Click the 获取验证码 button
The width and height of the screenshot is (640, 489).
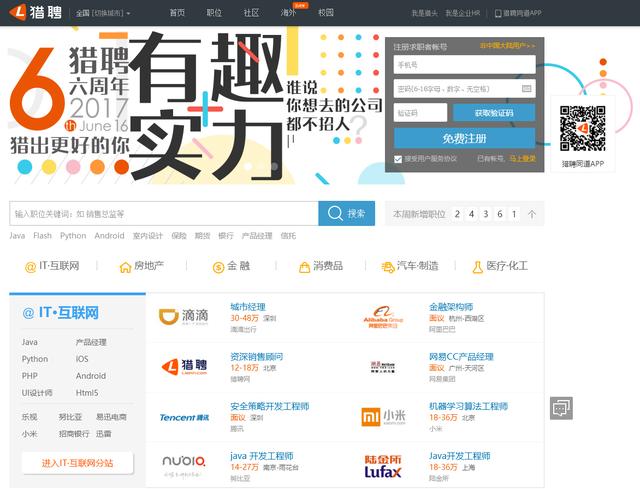pyautogui.click(x=494, y=113)
